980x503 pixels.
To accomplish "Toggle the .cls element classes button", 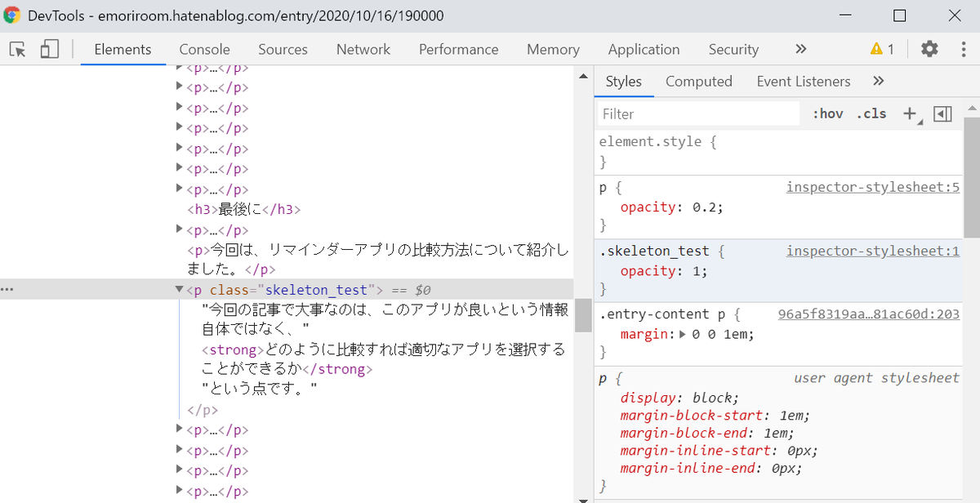I will (871, 114).
